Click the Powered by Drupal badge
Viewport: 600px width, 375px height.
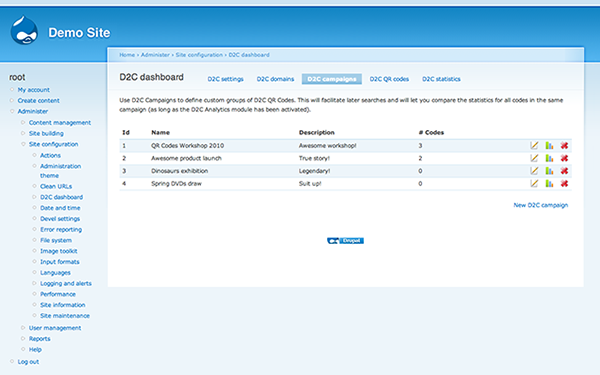(x=345, y=241)
